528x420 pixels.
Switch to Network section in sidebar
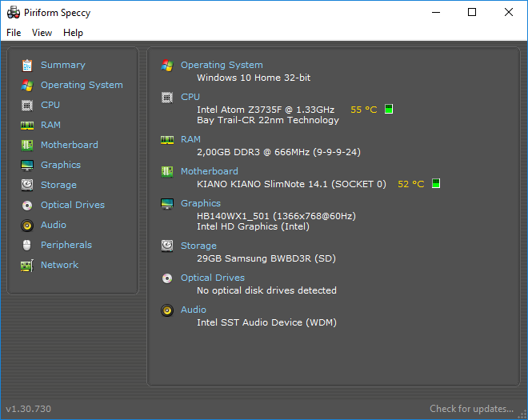(60, 265)
